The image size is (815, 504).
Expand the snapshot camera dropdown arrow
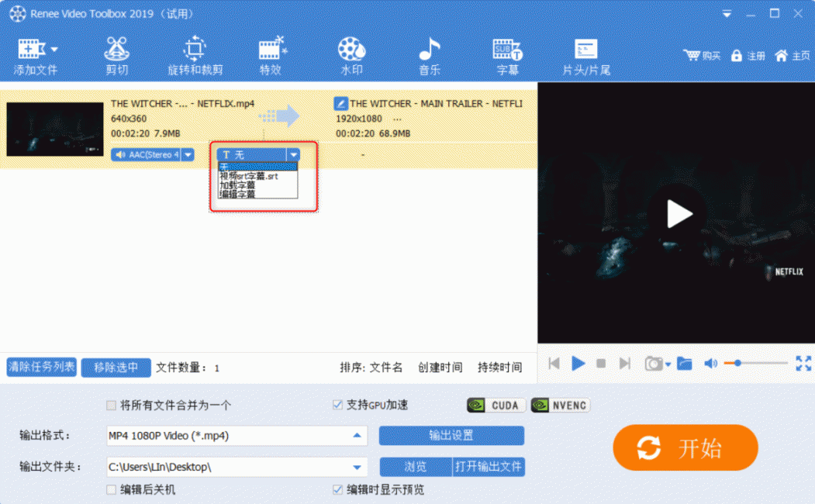668,364
